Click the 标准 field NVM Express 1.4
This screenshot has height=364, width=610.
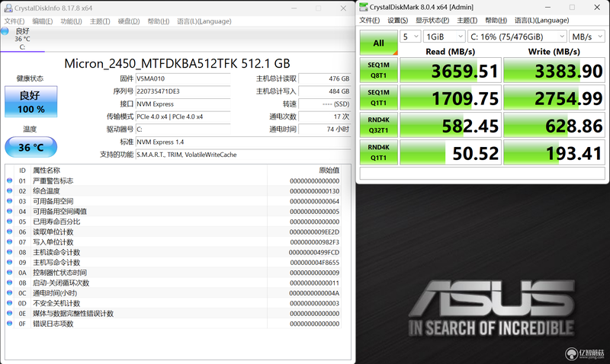pyautogui.click(x=243, y=142)
